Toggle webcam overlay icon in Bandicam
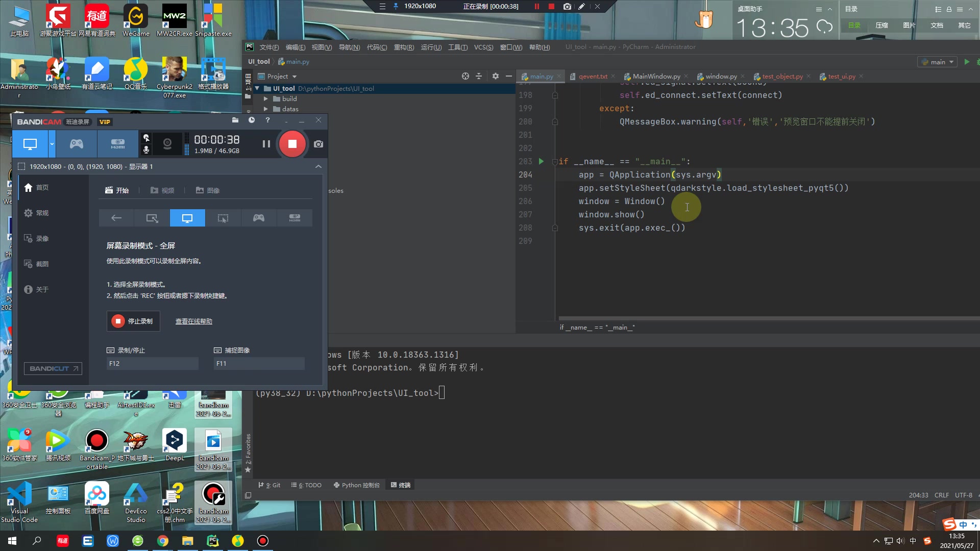Viewport: 980px width, 551px height. [x=167, y=144]
